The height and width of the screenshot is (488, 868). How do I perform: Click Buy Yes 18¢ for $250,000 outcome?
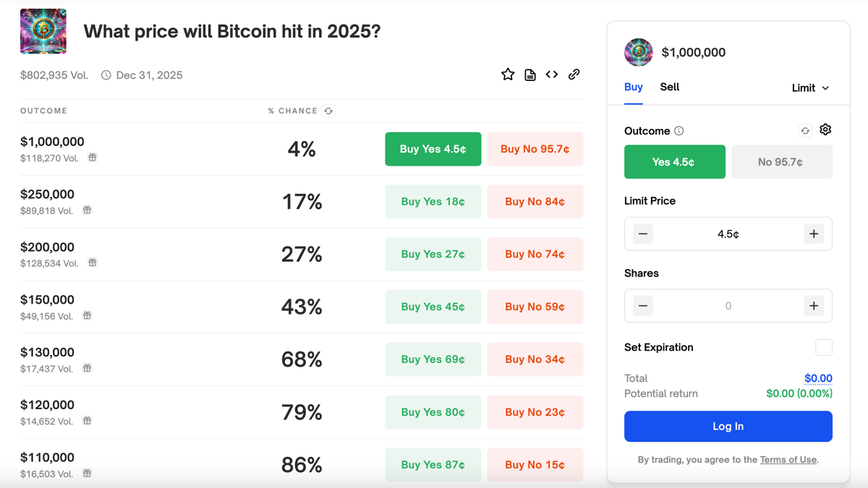433,201
